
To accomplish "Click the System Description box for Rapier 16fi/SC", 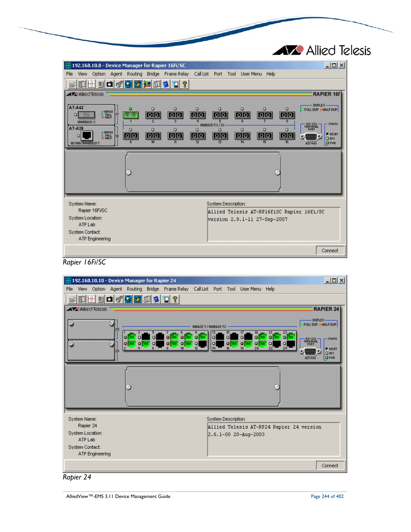I will [x=274, y=224].
